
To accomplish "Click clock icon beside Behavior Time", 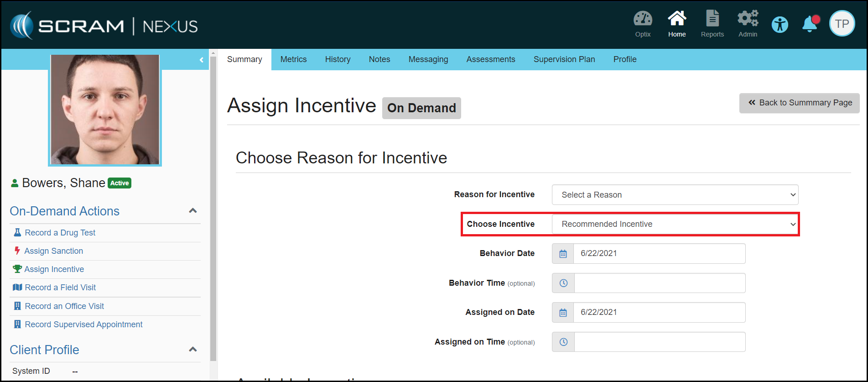I will pos(563,283).
